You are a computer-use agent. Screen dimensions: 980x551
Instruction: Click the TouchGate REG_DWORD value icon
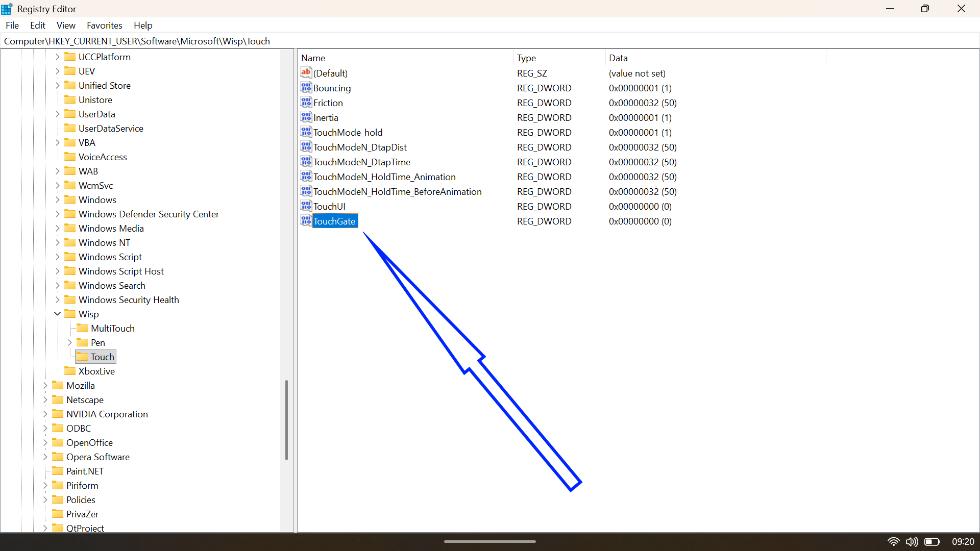point(306,221)
